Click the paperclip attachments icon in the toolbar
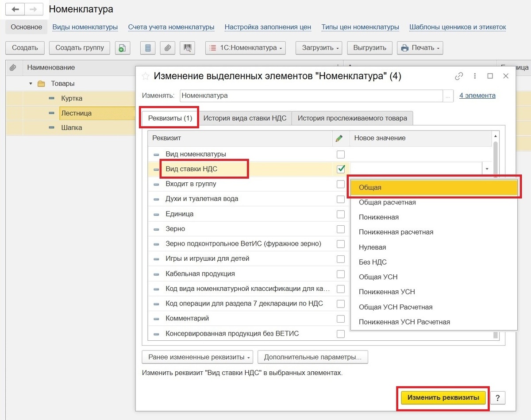 [168, 48]
